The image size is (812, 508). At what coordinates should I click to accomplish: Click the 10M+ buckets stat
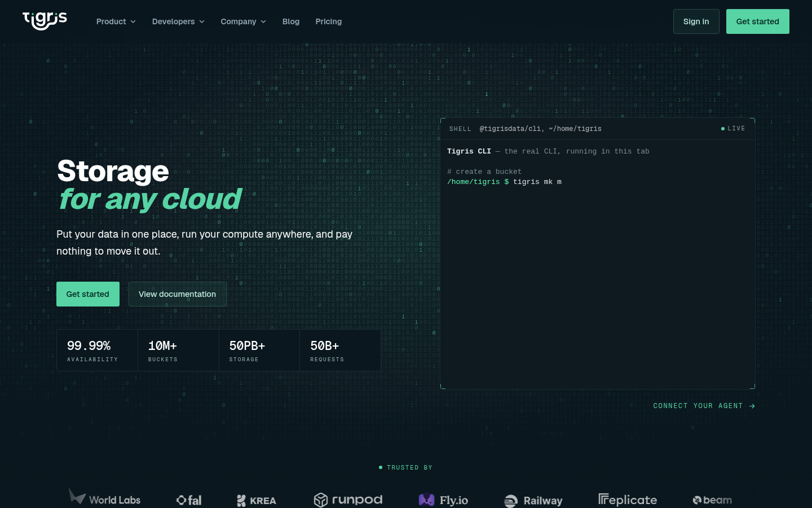[x=178, y=351]
